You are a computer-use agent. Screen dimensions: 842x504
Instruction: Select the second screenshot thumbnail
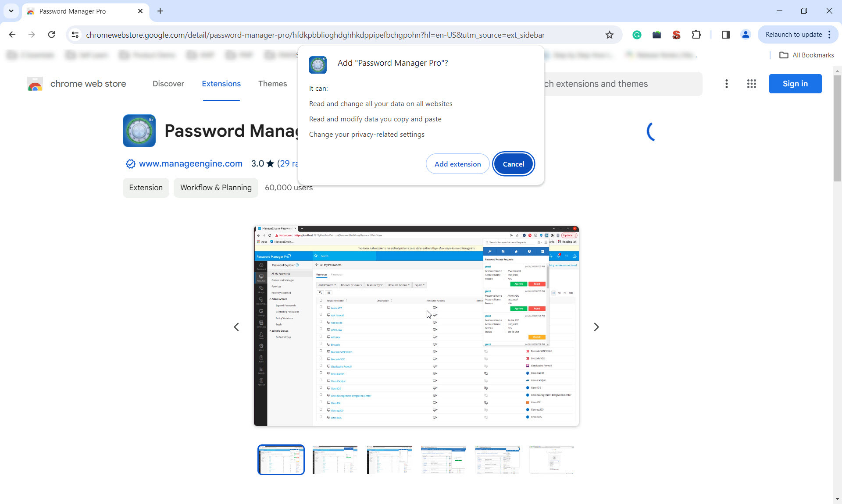click(335, 460)
